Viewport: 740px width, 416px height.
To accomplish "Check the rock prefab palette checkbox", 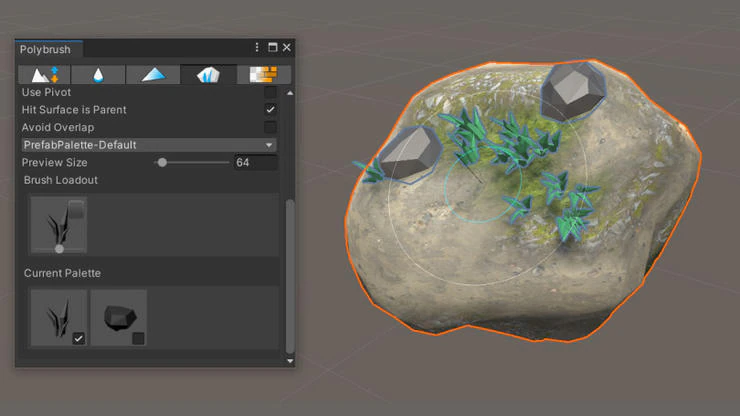I will [x=138, y=338].
